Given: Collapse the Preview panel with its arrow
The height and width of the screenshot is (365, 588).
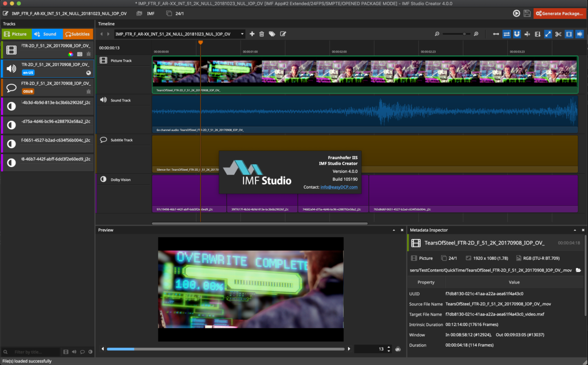Looking at the screenshot, I should (x=394, y=230).
